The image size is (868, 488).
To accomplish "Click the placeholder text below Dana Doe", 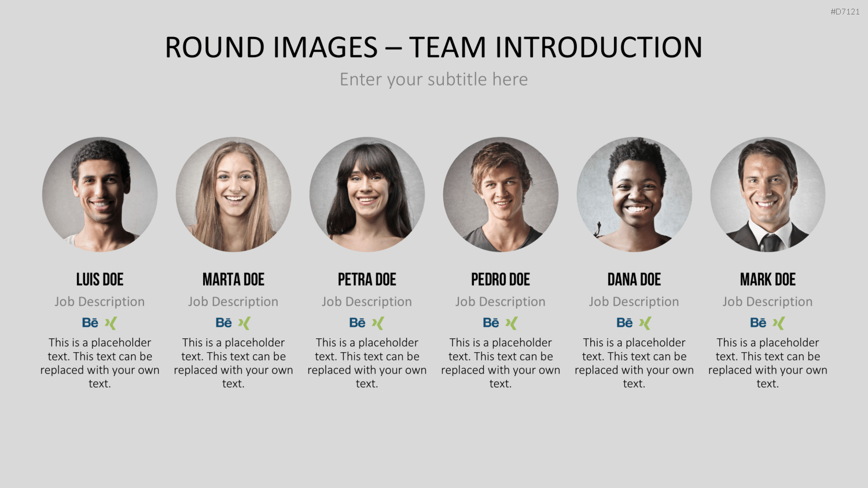I will (635, 363).
